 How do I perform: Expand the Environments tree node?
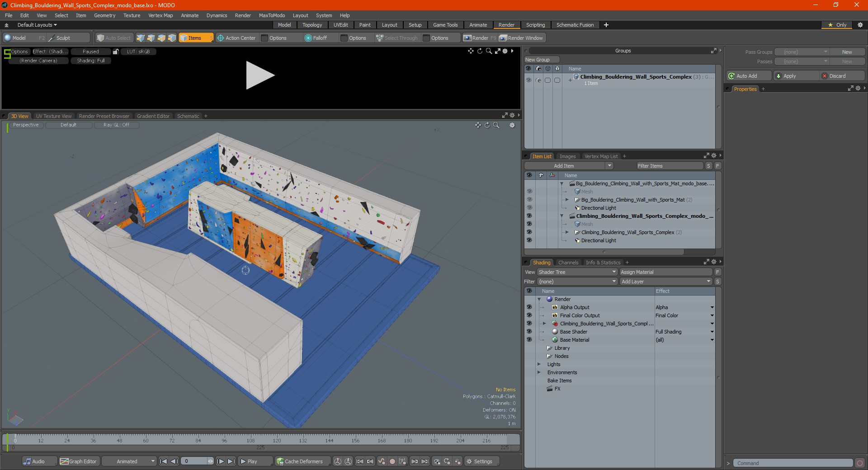tap(539, 372)
